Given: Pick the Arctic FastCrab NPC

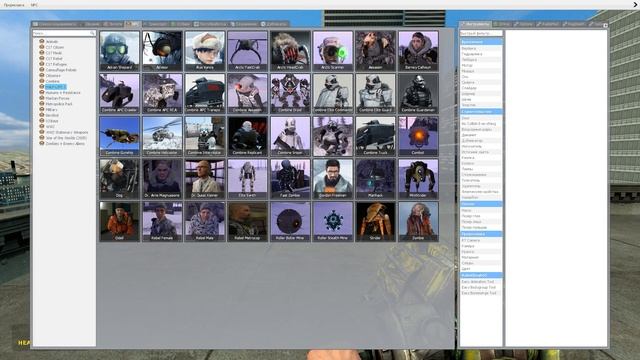Looking at the screenshot, I should point(248,51).
